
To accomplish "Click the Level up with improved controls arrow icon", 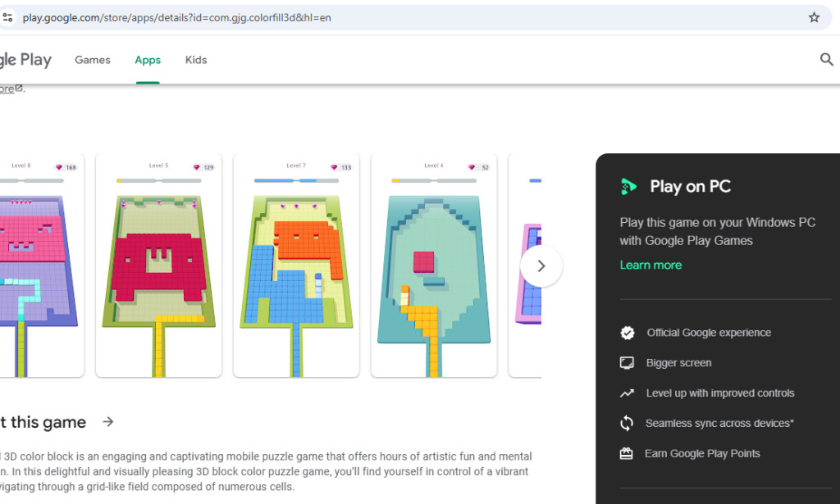I will click(628, 393).
